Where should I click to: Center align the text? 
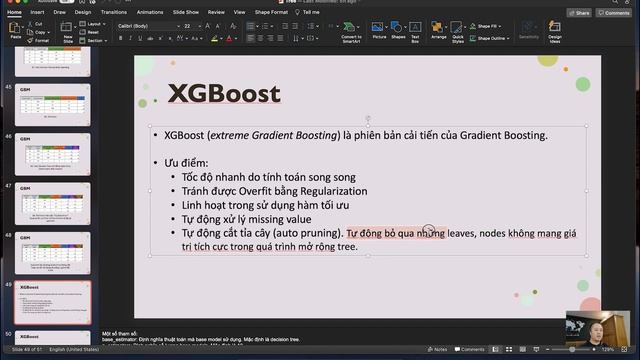(260, 38)
